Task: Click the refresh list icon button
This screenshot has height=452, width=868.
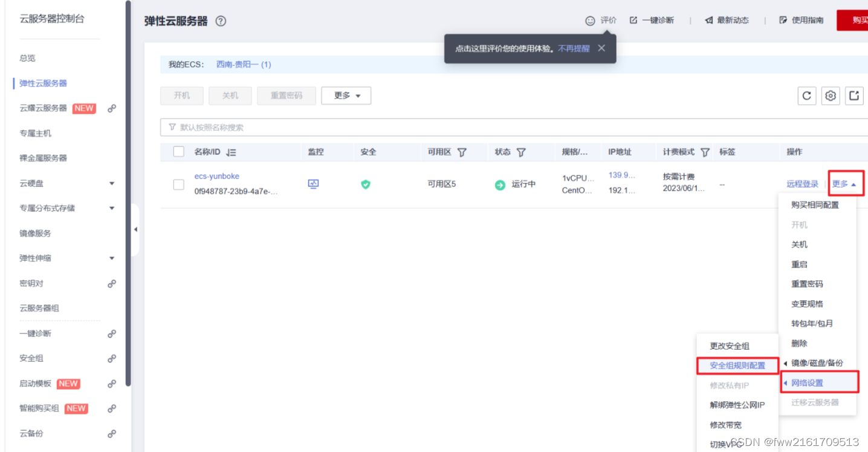Action: (806, 96)
